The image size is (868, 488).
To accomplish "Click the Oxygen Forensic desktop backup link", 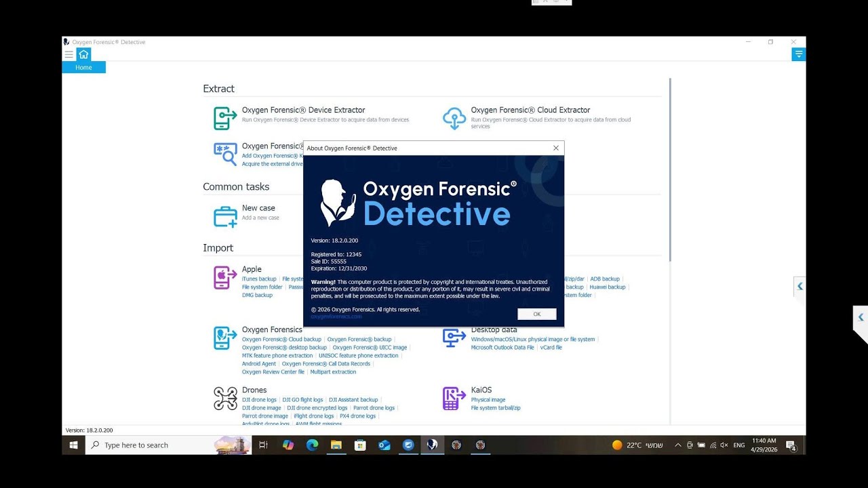I will click(x=284, y=347).
